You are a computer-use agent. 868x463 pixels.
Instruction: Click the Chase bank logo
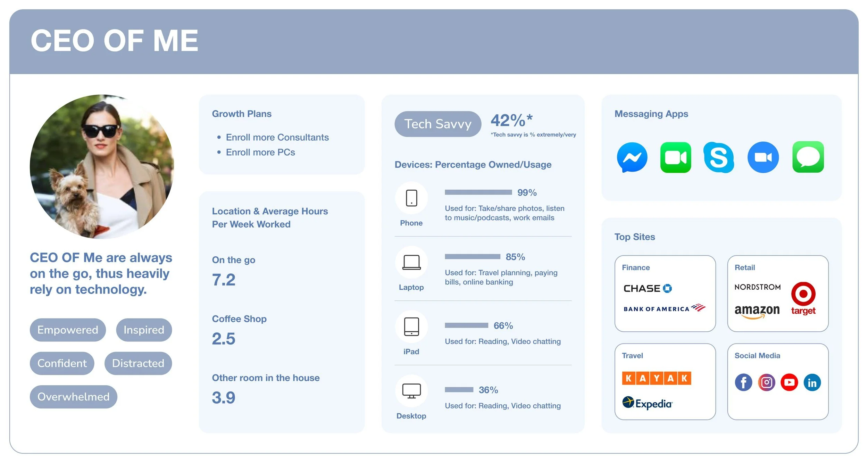pyautogui.click(x=648, y=288)
